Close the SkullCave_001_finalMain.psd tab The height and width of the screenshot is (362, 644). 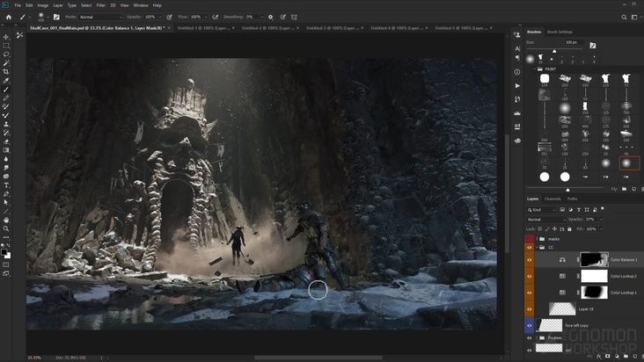(169, 28)
